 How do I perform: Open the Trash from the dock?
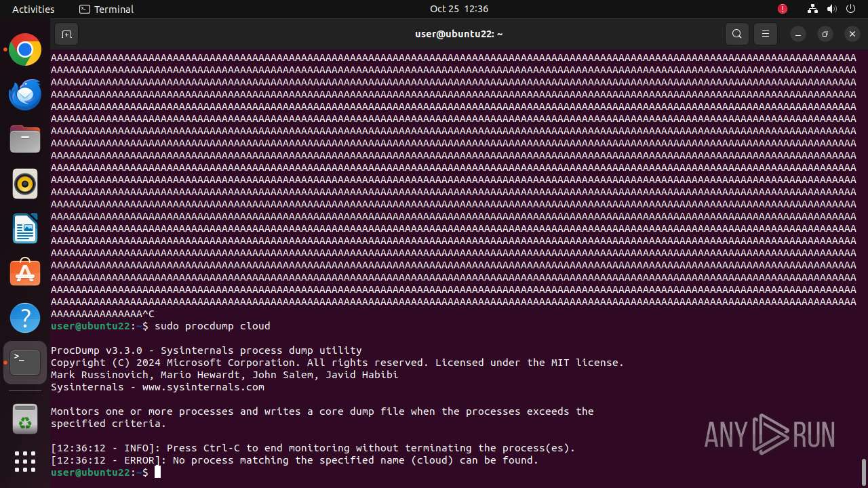[25, 418]
